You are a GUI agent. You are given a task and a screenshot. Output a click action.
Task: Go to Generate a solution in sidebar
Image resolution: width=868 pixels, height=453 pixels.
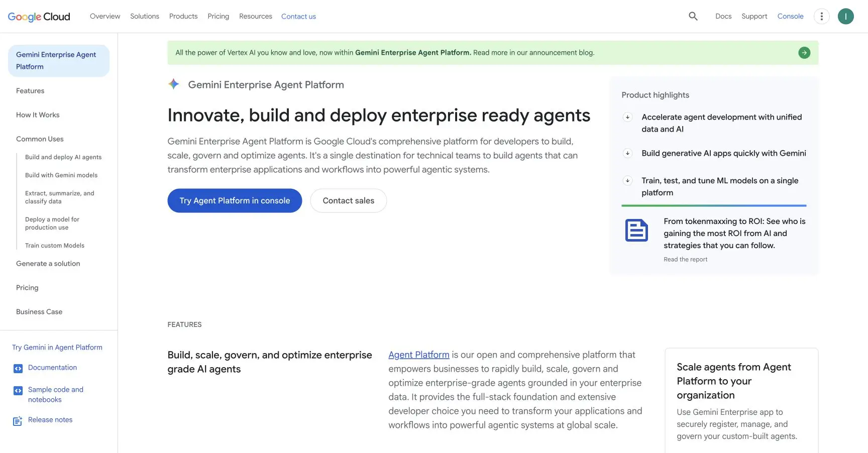tap(48, 264)
